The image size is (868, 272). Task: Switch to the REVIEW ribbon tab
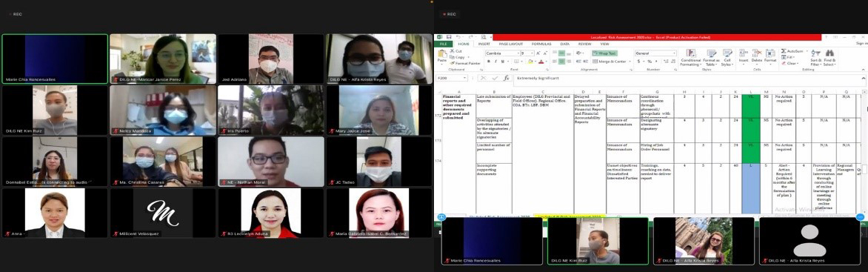[x=584, y=44]
